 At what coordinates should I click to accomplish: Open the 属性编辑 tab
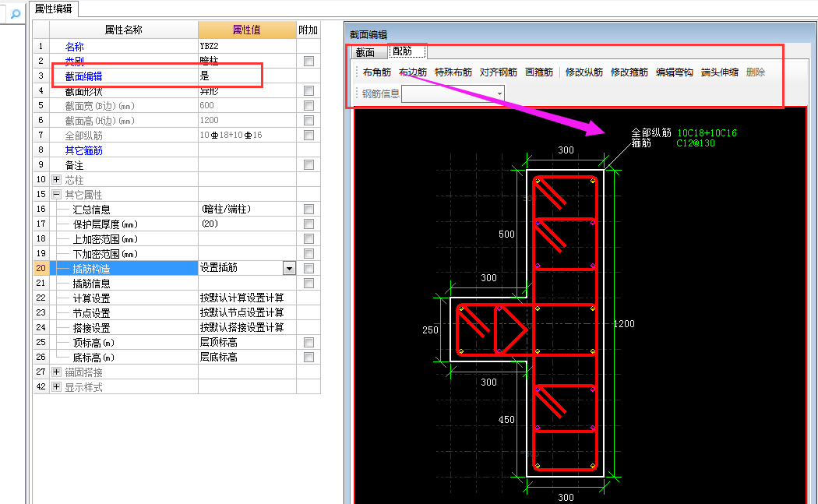53,9
